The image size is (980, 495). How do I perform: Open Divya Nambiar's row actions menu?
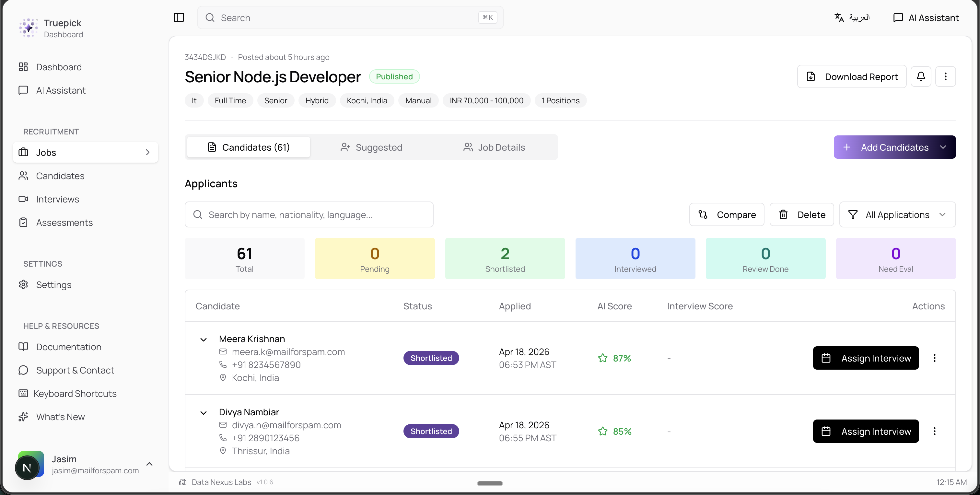click(x=934, y=431)
